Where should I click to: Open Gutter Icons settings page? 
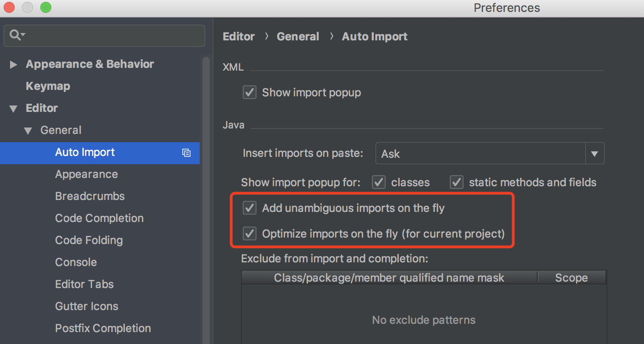[x=87, y=306]
